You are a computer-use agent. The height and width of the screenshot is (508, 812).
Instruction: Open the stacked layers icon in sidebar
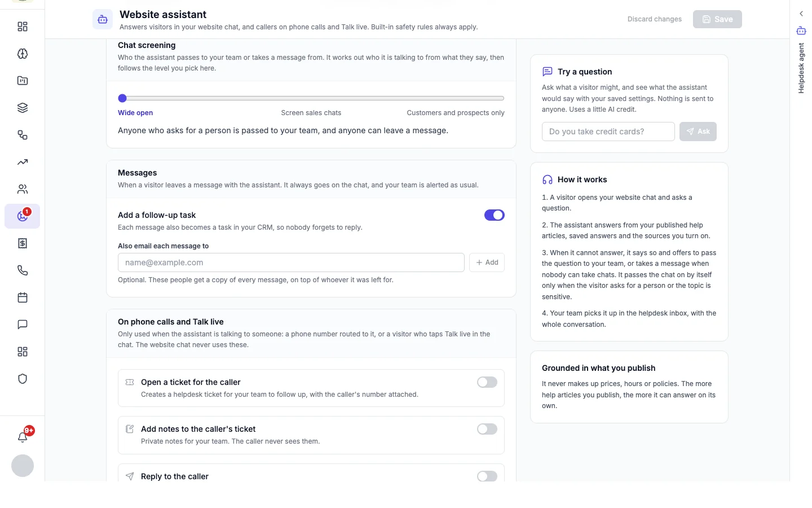[23, 108]
